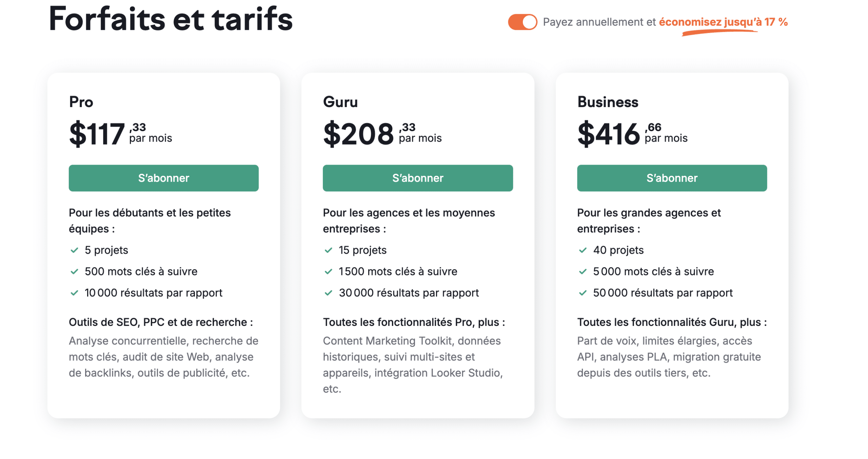
Task: Click the Guru plan heading
Action: tap(340, 102)
